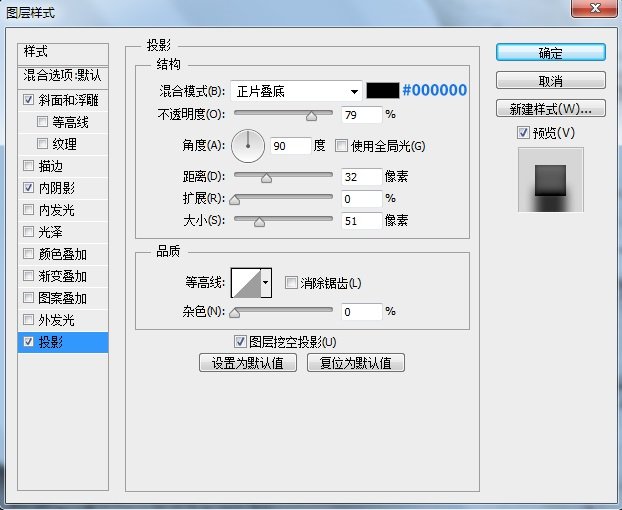Enable the 等高线 sub-style checkbox

(x=42, y=121)
